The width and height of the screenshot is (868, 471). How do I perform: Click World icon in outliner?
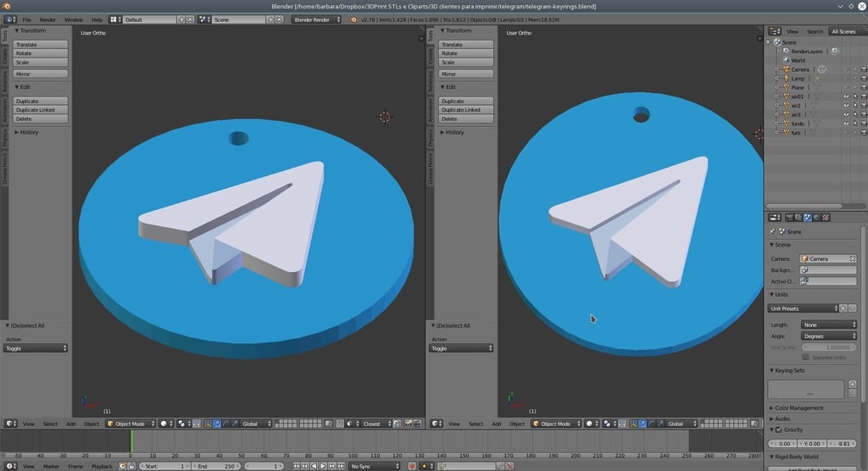786,60
